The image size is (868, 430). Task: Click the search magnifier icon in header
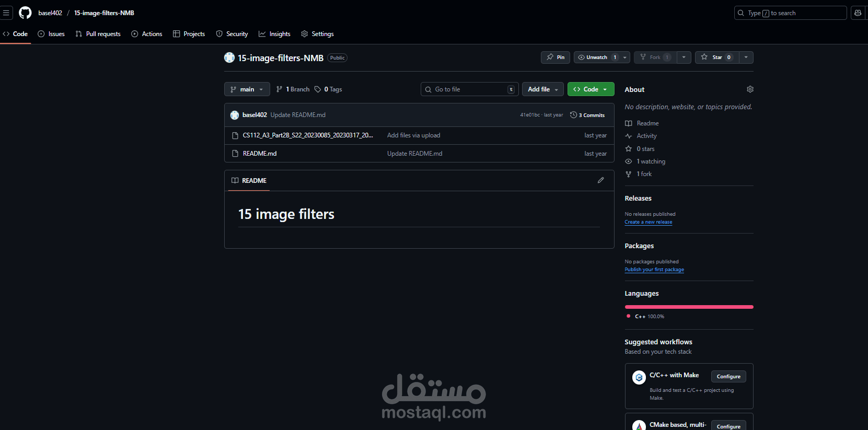click(x=741, y=13)
